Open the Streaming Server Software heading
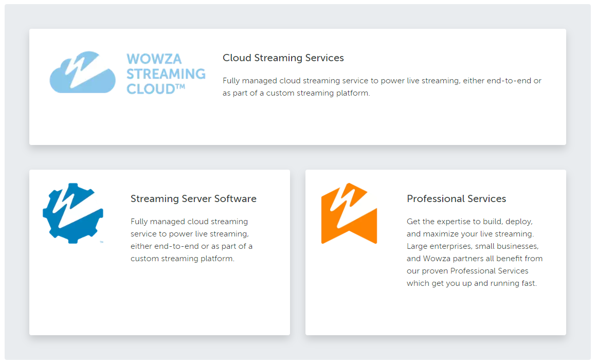 193,199
